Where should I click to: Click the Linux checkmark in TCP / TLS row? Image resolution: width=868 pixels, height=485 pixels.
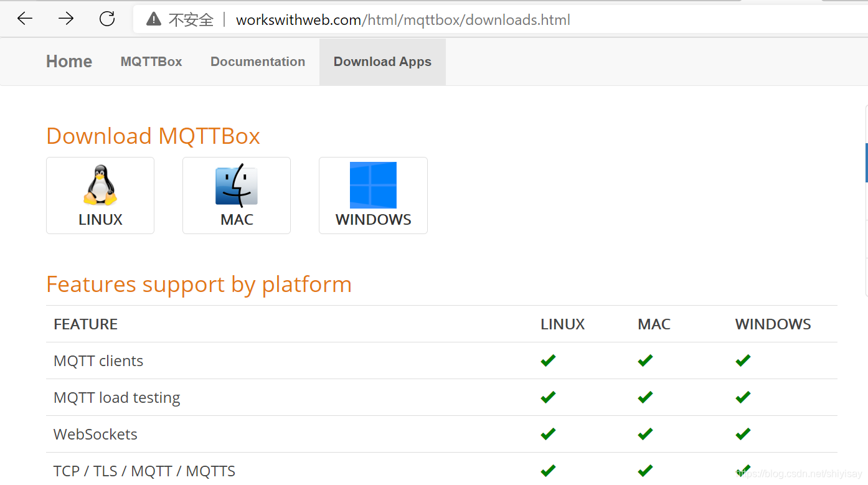click(x=548, y=471)
